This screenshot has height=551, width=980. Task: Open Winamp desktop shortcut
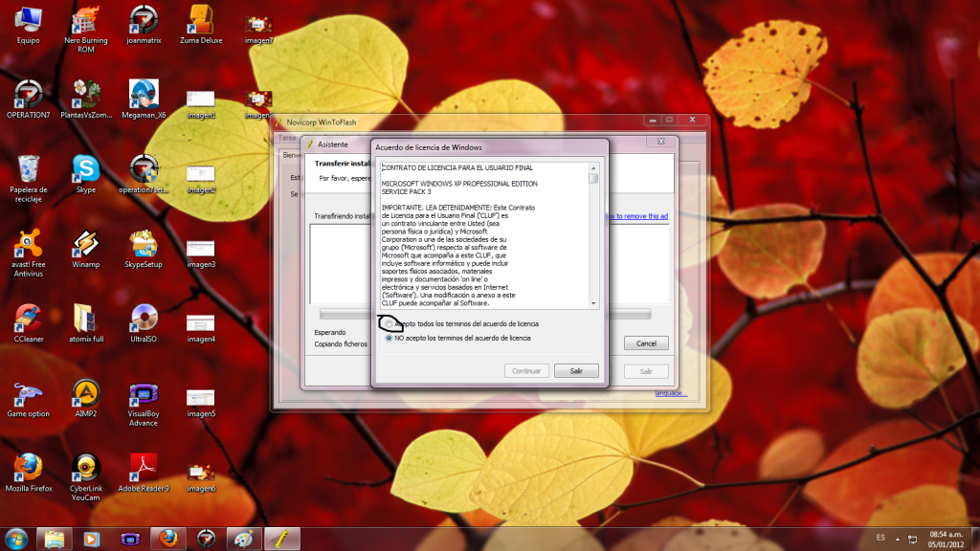click(85, 250)
